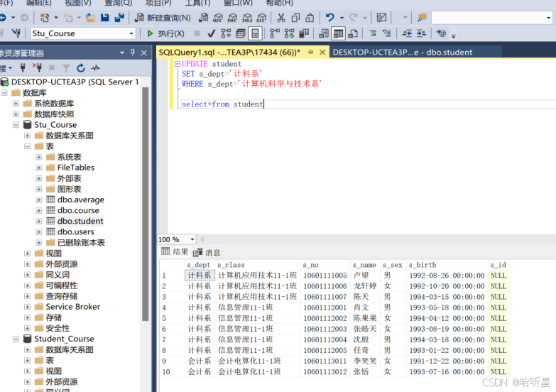Select results to grid mode icon

click(338, 33)
